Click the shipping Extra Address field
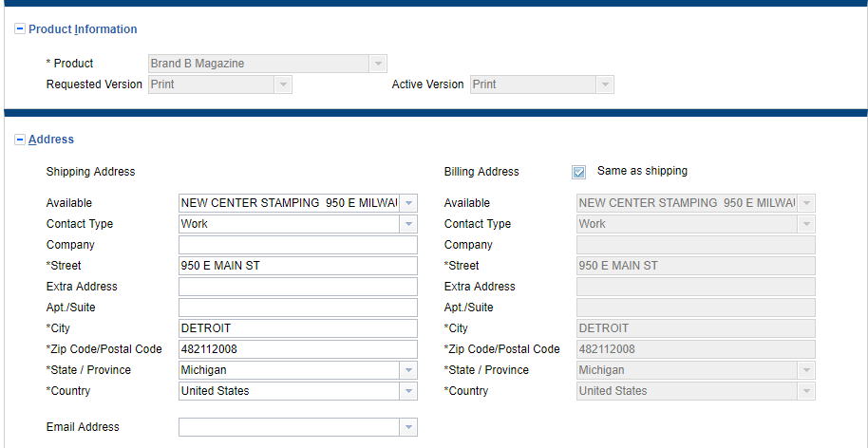868x448 pixels. pos(297,287)
